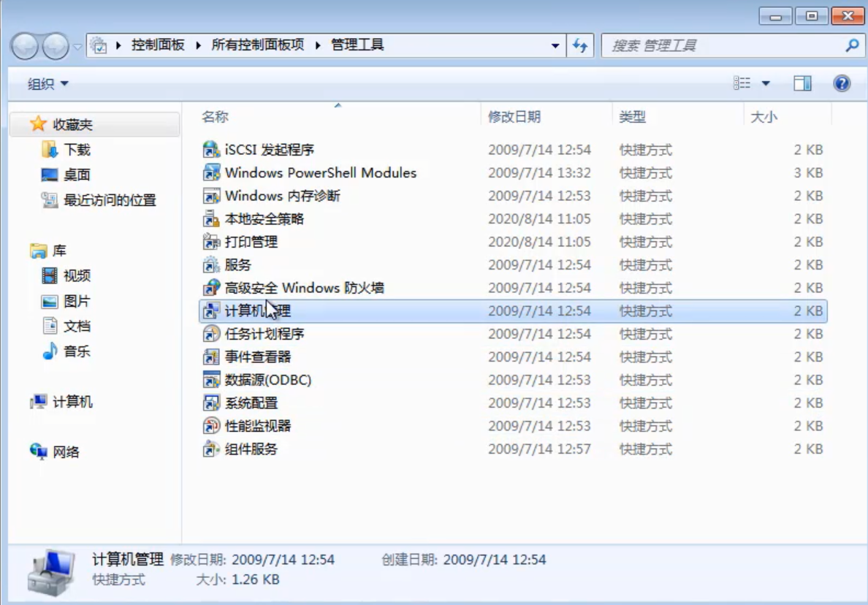Click 创建日期 value in details pane
The image size is (868, 605).
495,560
